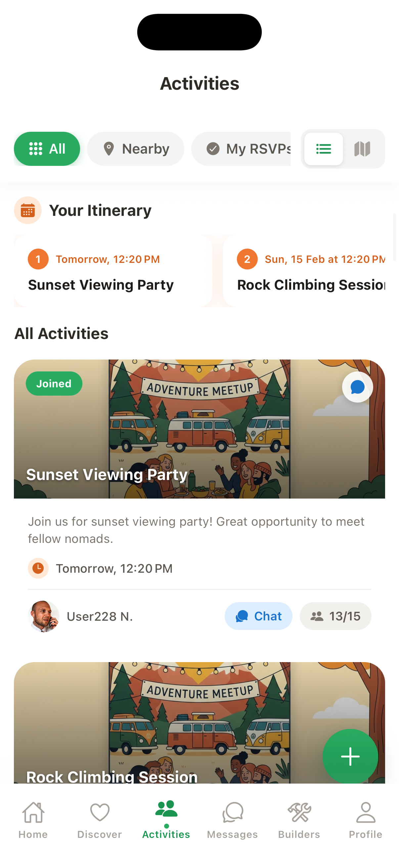Screen dimensions: 399x868
Task: Select the All filter chip
Action: (47, 149)
